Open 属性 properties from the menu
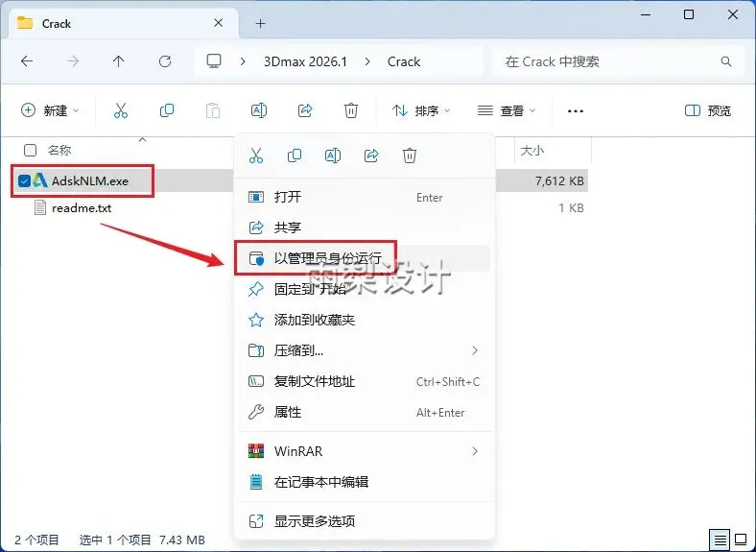This screenshot has height=552, width=756. [364, 412]
